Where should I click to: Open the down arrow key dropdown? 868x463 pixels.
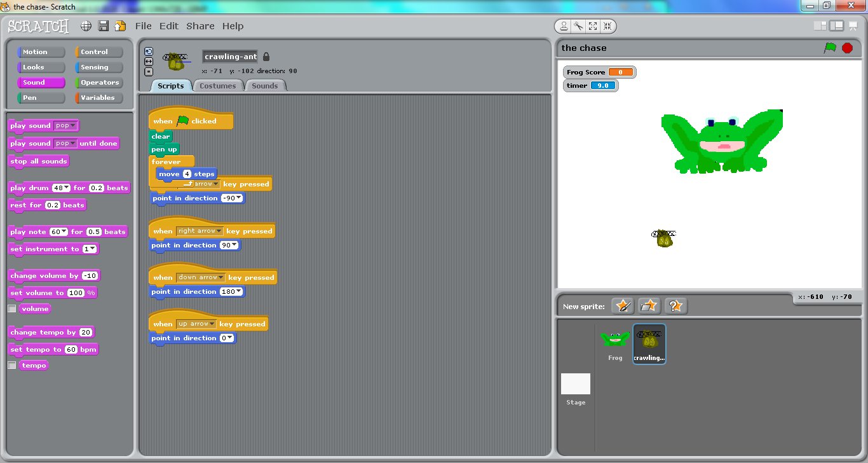tap(201, 278)
